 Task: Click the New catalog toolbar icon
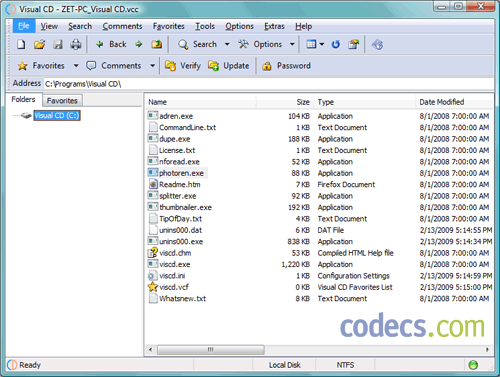(21, 44)
